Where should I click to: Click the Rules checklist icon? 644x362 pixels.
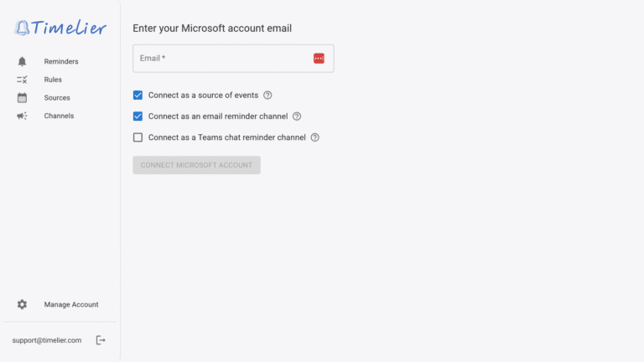pyautogui.click(x=22, y=80)
